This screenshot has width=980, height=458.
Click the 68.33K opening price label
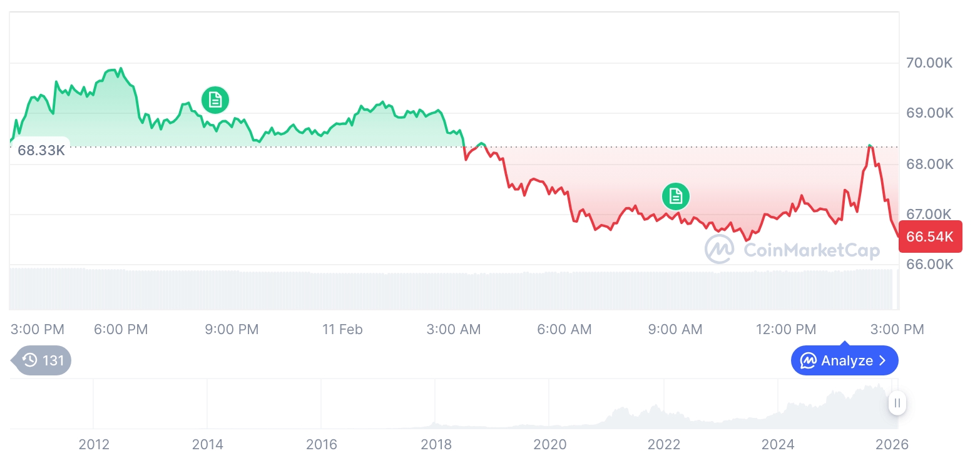(41, 150)
